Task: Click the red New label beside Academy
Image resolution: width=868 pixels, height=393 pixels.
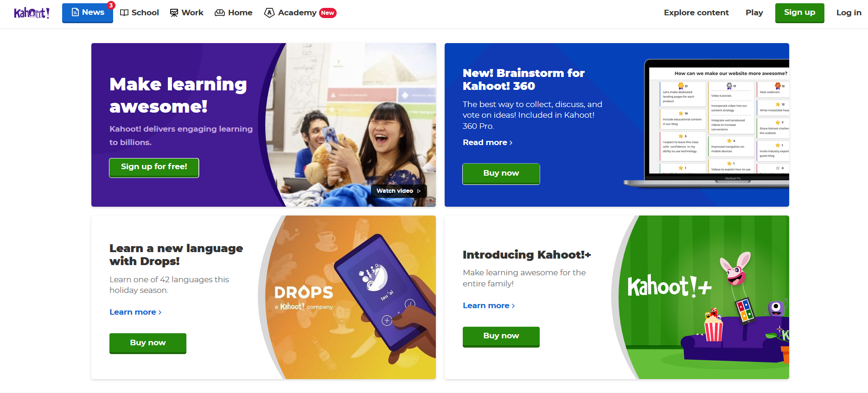Action: (328, 13)
